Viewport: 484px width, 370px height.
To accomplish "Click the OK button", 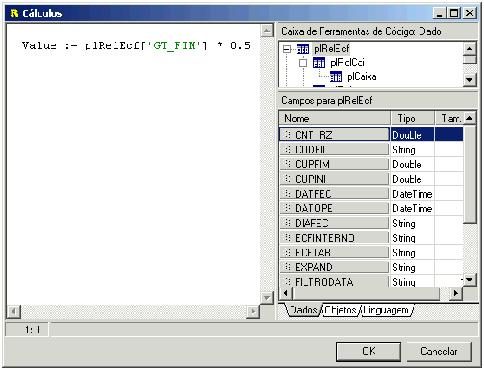I will (x=369, y=351).
